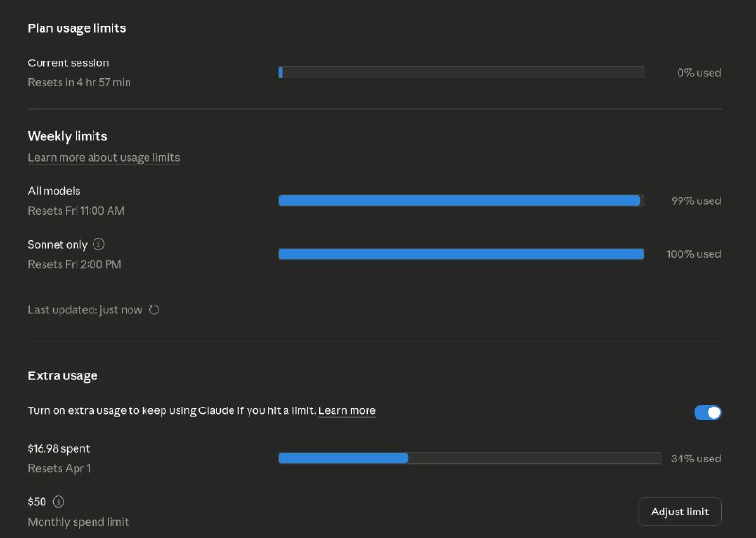Follow the Learn more link under Extra usage
The width and height of the screenshot is (756, 538).
point(347,411)
